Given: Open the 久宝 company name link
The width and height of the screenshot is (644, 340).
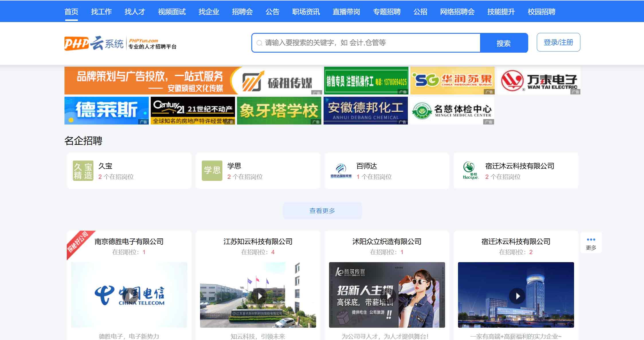Looking at the screenshot, I should (105, 166).
